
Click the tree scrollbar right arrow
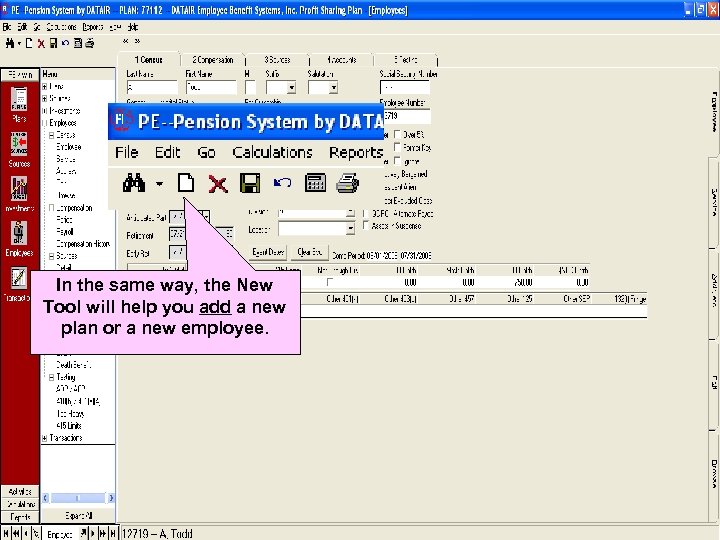(111, 498)
